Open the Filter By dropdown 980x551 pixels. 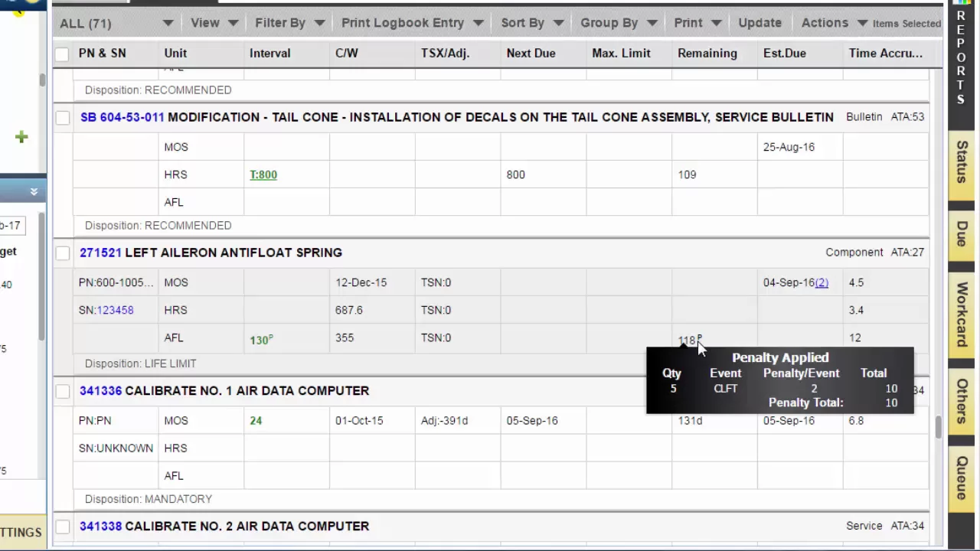(x=289, y=23)
